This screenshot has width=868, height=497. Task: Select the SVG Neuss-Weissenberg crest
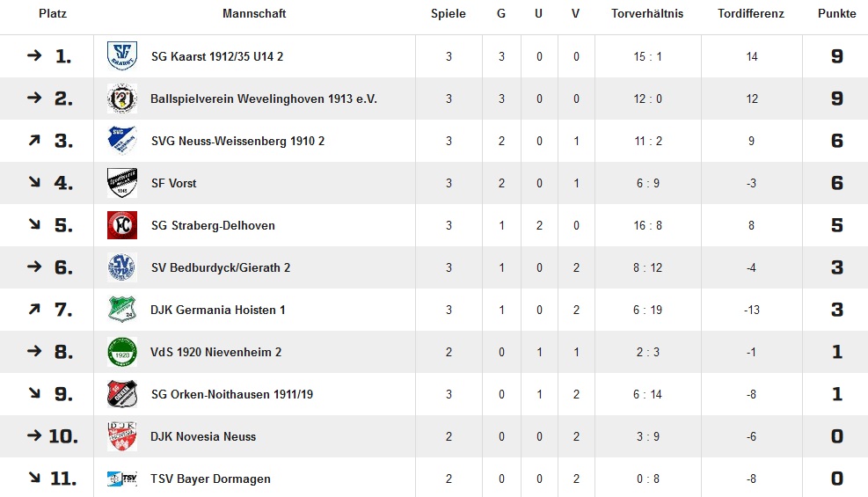click(121, 141)
